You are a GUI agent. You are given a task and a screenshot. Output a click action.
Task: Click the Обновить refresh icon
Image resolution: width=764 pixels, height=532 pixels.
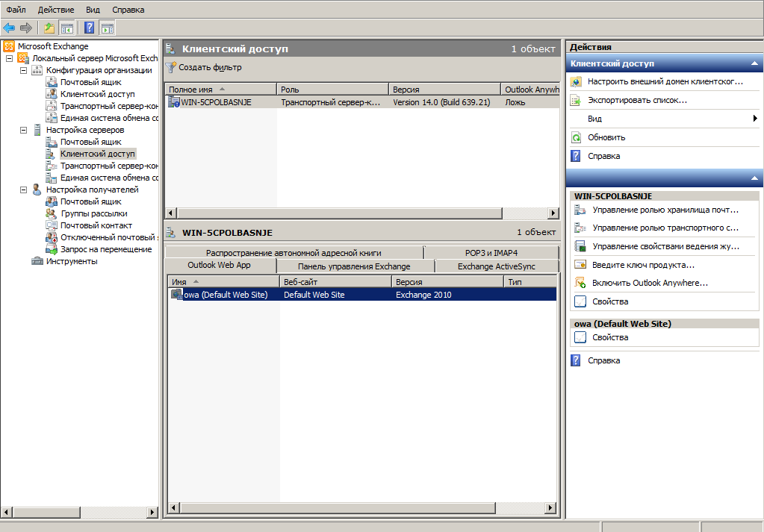[576, 137]
